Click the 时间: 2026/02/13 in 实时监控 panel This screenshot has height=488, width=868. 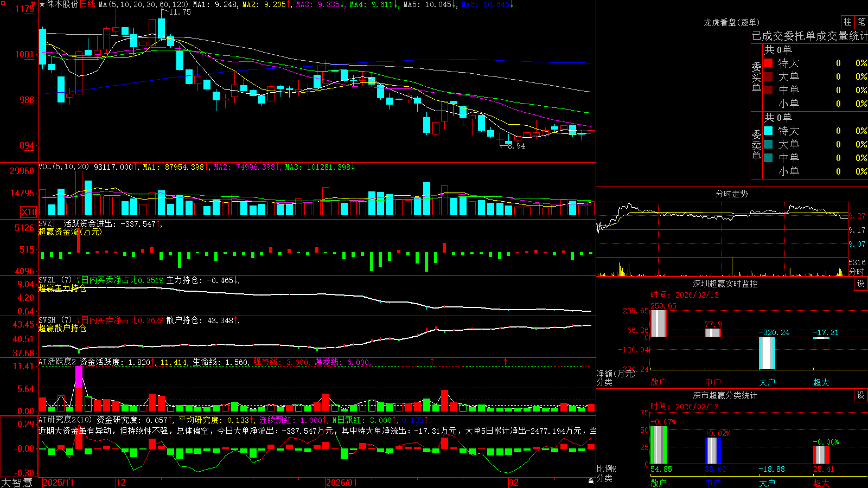685,295
